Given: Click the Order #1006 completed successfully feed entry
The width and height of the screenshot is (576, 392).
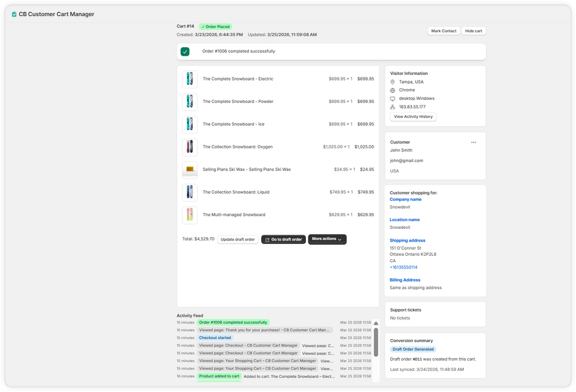Looking at the screenshot, I should tap(233, 323).
